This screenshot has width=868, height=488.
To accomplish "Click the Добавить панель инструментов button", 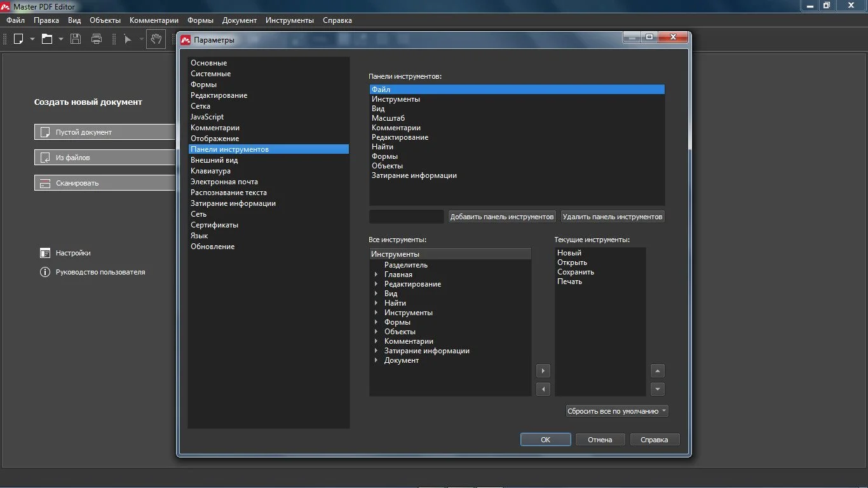I will click(502, 217).
